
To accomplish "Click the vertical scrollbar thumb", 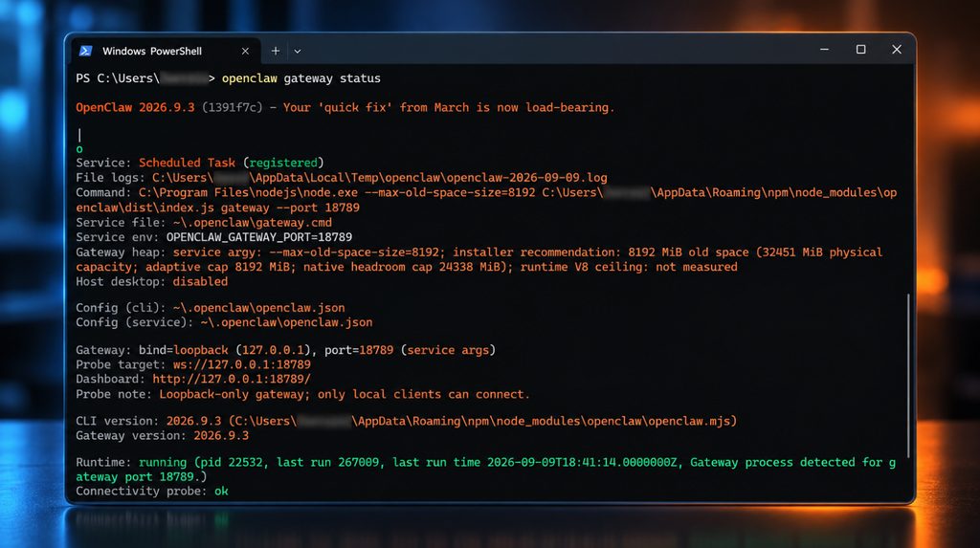I will click(x=908, y=376).
